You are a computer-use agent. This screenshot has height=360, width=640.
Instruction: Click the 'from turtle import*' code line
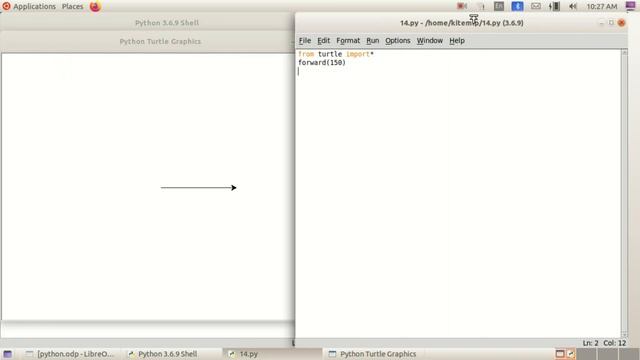coord(336,54)
